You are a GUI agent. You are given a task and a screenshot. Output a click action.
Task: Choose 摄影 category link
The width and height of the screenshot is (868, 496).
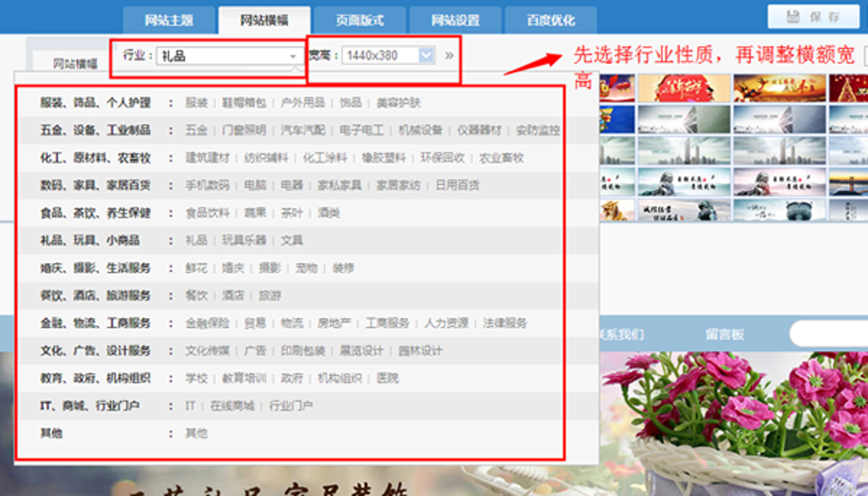[270, 268]
